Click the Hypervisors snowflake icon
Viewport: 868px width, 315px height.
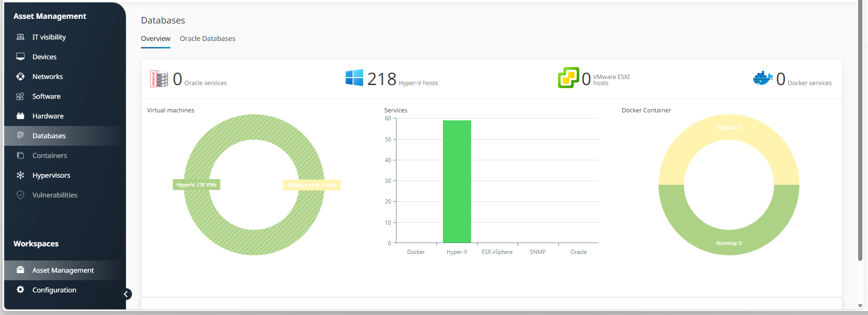(20, 175)
